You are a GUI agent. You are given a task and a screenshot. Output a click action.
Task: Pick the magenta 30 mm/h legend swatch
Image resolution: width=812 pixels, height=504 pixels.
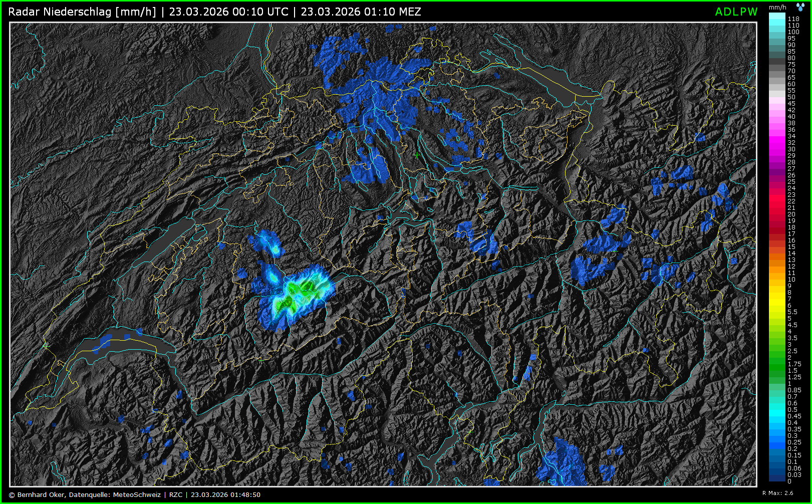[777, 149]
